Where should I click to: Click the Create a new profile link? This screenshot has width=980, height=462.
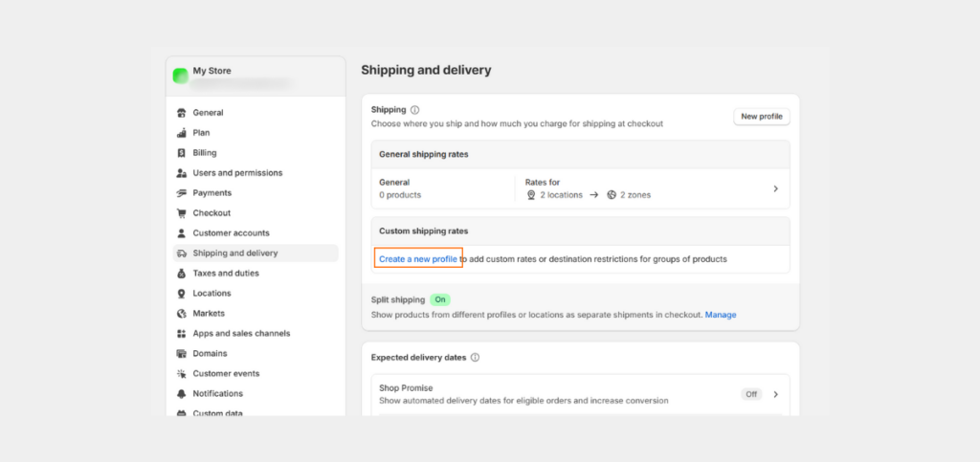418,259
